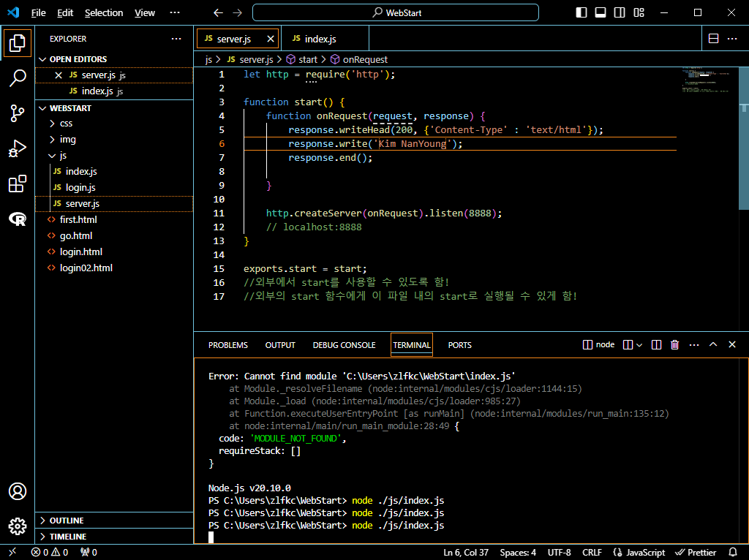Change indentation via Spaces: 4
Screen dimensions: 749x560
(518, 553)
